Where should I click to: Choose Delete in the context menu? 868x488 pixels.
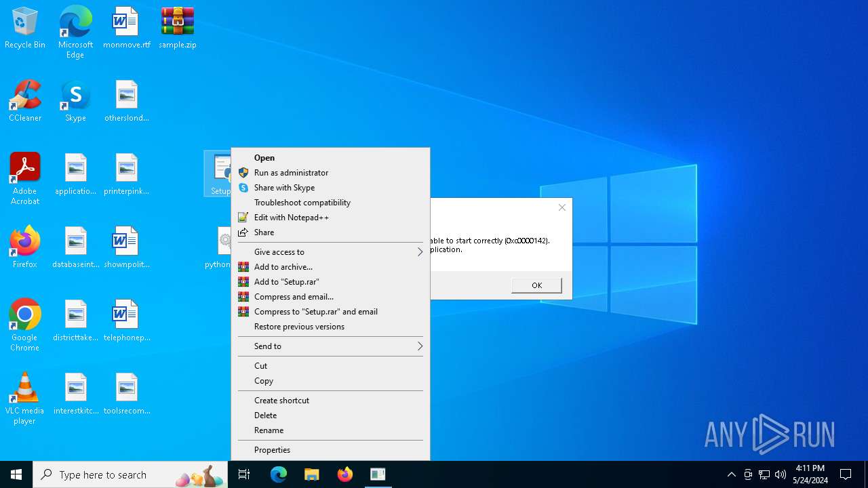pos(330,415)
